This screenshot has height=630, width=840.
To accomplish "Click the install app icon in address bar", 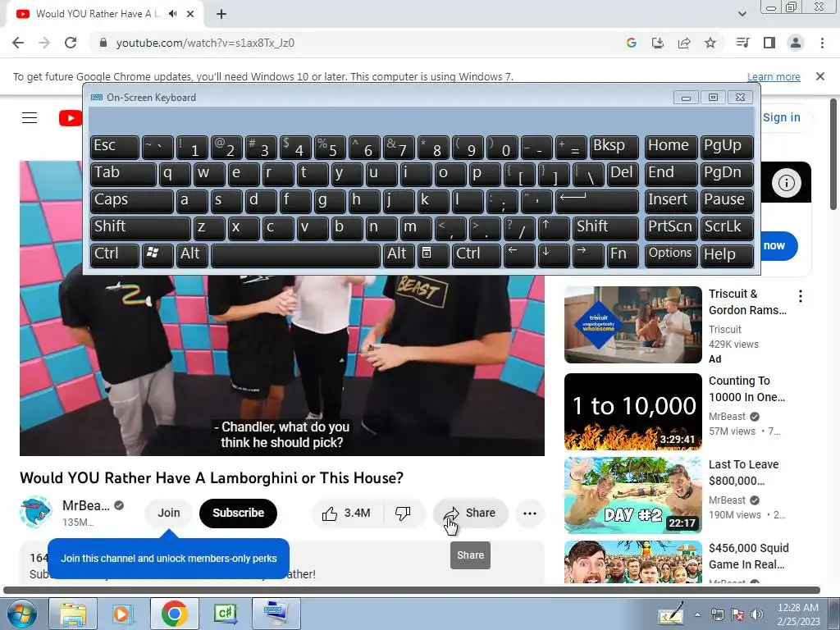I will 657,43.
